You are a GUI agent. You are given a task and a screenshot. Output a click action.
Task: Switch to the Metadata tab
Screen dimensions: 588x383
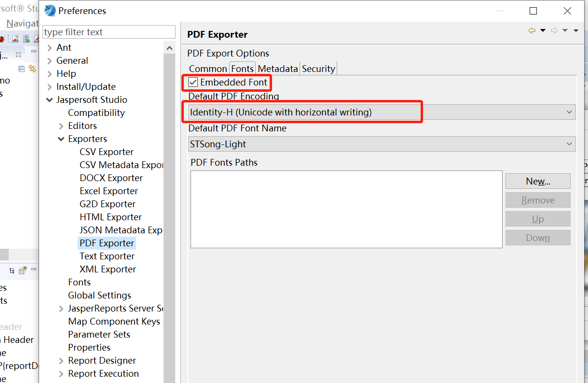point(278,69)
